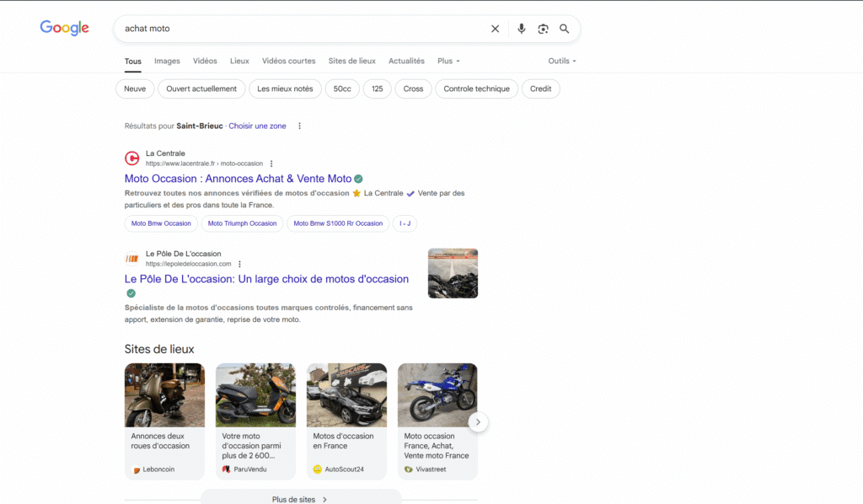
Task: Select the 125 filter chip
Action: [x=377, y=88]
